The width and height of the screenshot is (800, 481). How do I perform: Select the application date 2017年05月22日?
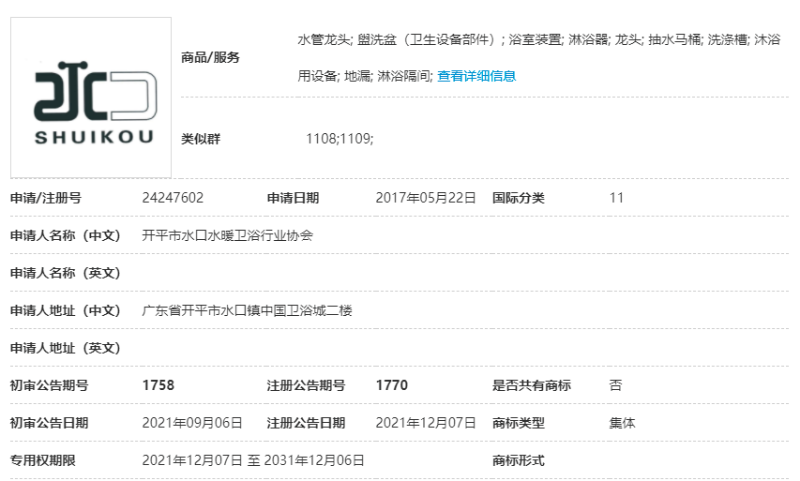tap(425, 198)
